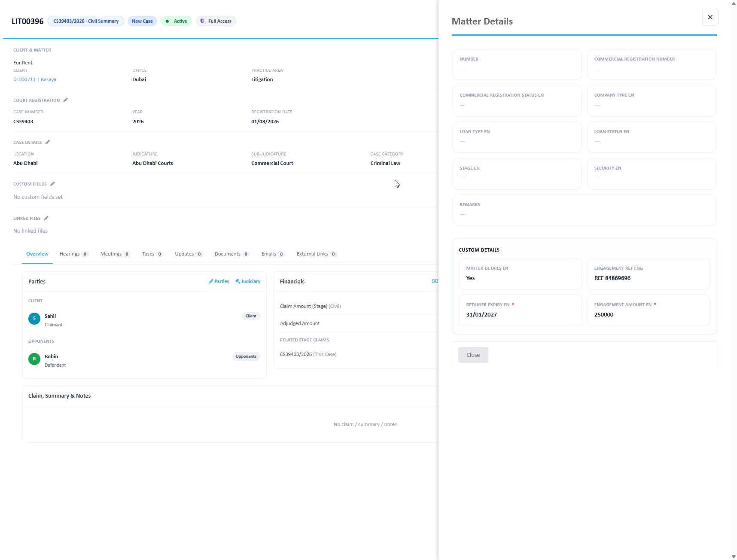Select the Engagement Amount value 250000

point(604,314)
